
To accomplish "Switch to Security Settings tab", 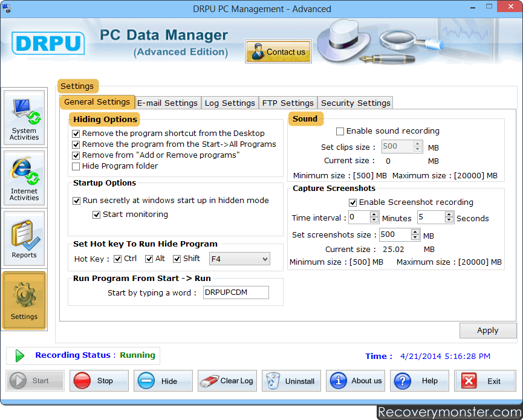I will pos(356,103).
